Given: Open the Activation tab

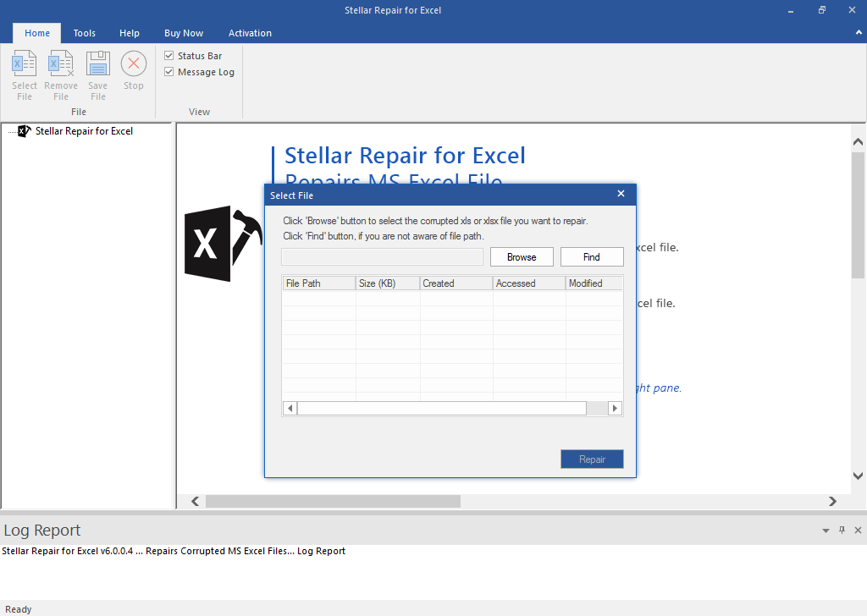Looking at the screenshot, I should pyautogui.click(x=250, y=33).
